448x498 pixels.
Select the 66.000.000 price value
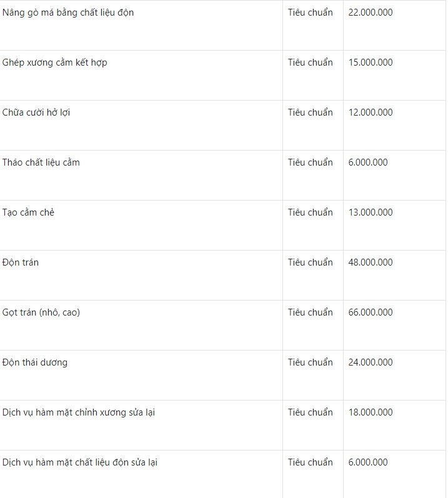coord(371,312)
